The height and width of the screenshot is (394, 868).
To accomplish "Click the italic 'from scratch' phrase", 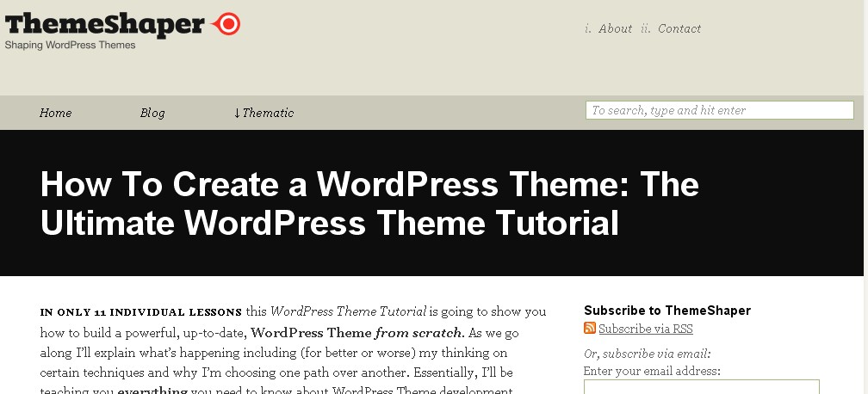I will 418,332.
